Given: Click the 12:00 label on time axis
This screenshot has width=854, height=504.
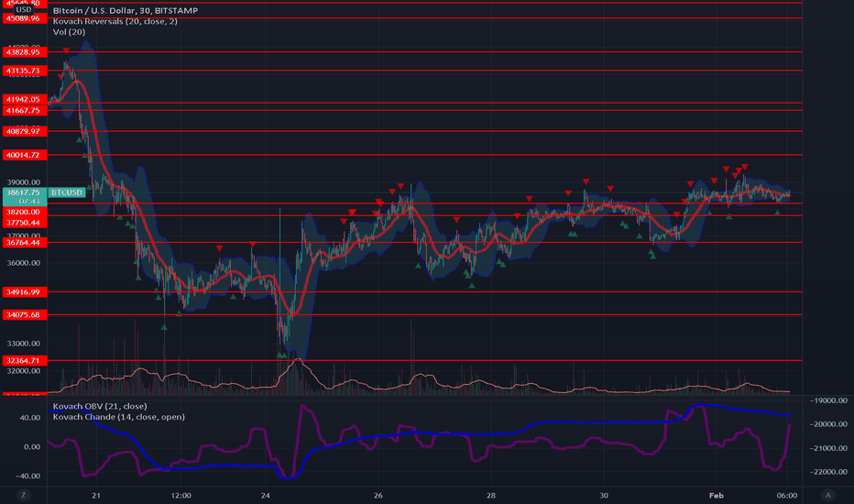Looking at the screenshot, I should pyautogui.click(x=181, y=495).
